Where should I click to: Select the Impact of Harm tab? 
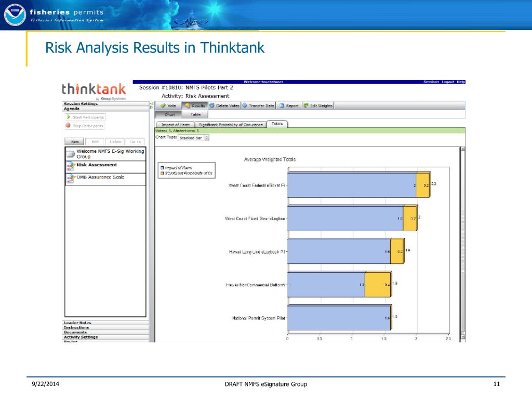[176, 125]
